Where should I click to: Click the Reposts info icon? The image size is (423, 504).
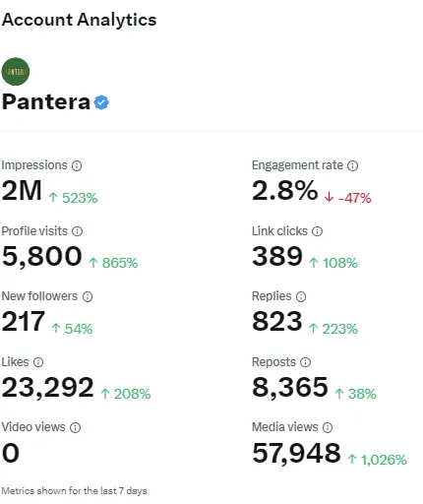click(306, 362)
